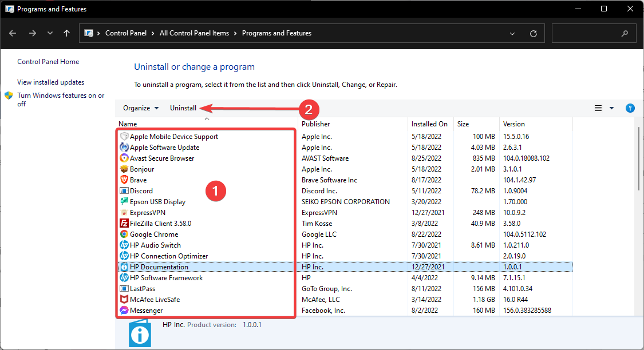This screenshot has height=350, width=644.
Task: Click the Bonjour program icon
Action: (x=124, y=169)
